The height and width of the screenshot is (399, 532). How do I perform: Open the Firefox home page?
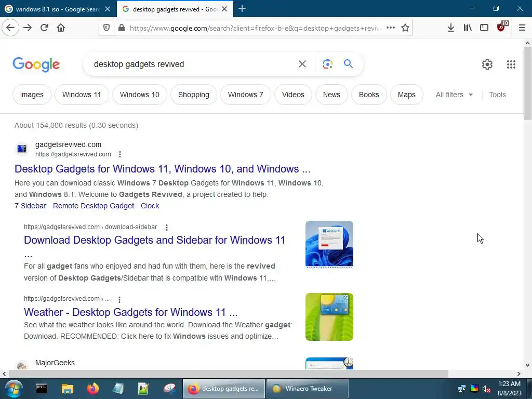point(61,28)
